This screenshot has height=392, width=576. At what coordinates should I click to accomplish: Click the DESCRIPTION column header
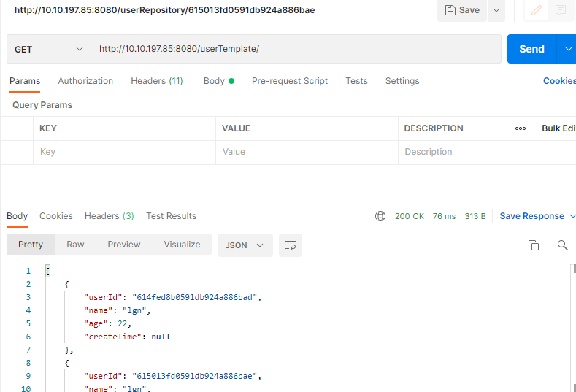pyautogui.click(x=434, y=128)
